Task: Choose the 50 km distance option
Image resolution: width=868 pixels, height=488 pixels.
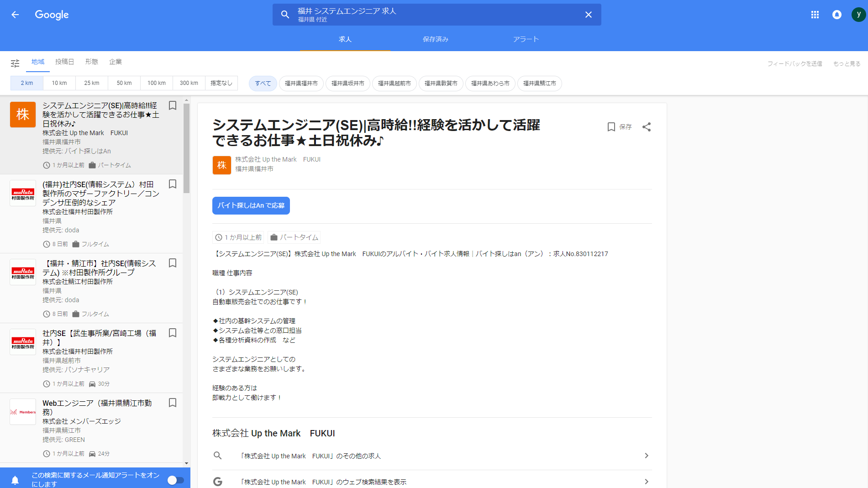Action: click(x=124, y=83)
